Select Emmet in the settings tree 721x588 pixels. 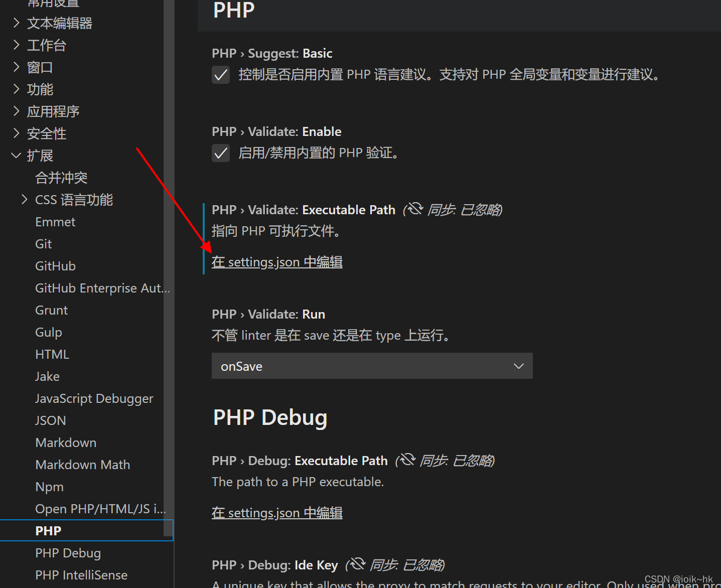55,222
